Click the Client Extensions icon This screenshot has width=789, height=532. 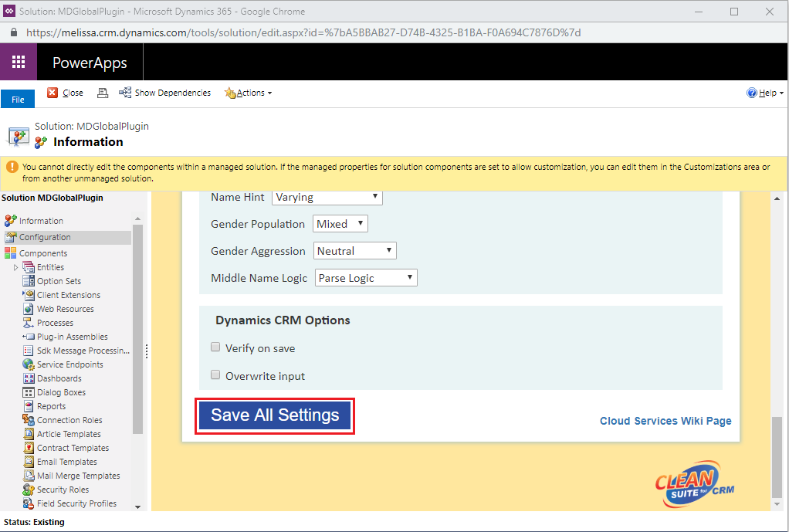29,295
